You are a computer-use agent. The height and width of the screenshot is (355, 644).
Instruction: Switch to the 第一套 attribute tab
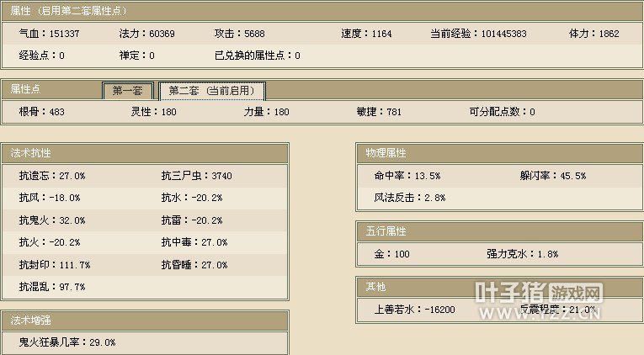point(128,91)
